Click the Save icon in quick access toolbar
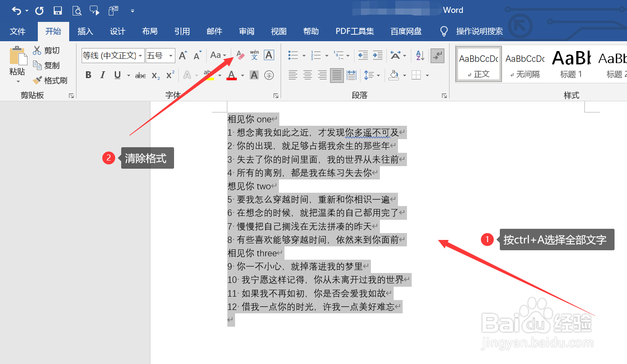Image resolution: width=627 pixels, height=364 pixels. (57, 10)
